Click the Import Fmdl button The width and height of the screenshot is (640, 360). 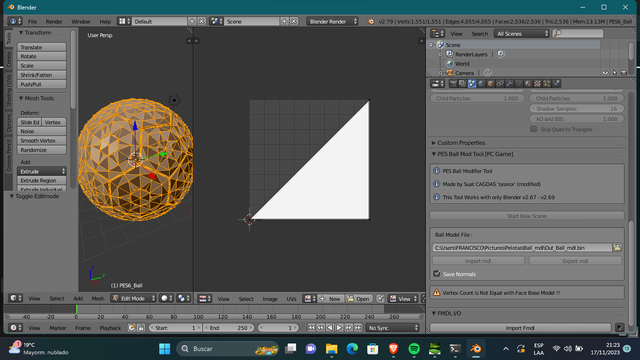pos(520,328)
